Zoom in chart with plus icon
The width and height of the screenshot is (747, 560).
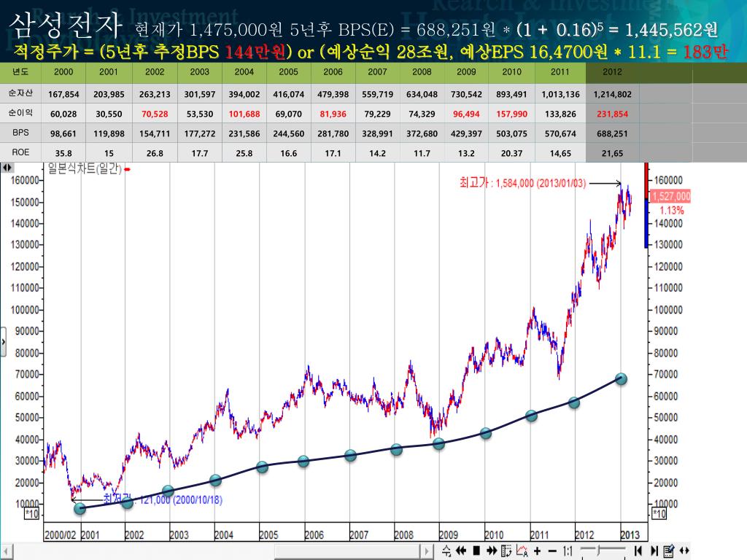coord(538,551)
